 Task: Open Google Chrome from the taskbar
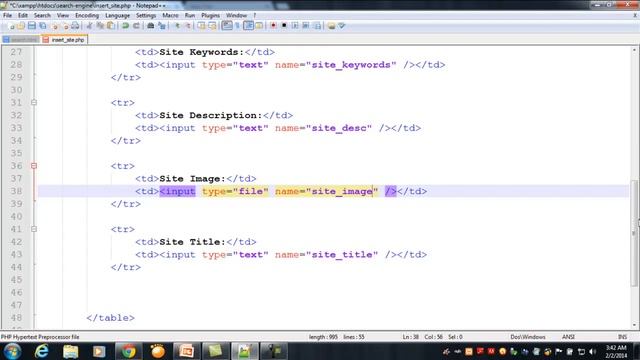coord(128,351)
